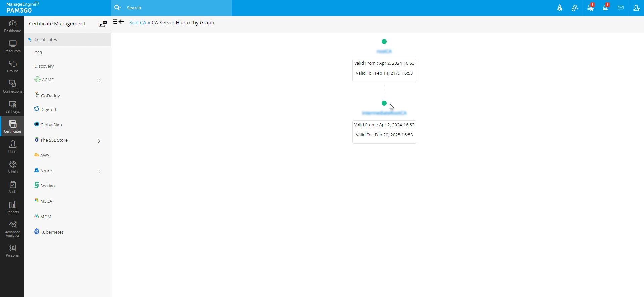Viewport: 644px width, 297px height.
Task: Open the star notifications with badge
Action: click(x=591, y=7)
